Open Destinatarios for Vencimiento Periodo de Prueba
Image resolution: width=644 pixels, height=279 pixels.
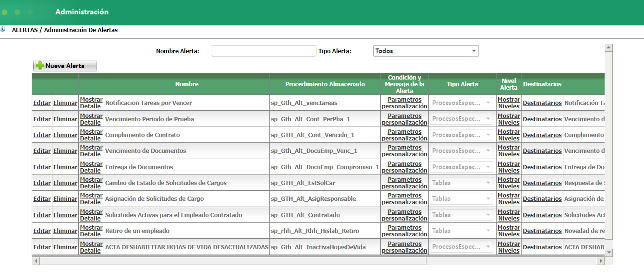pos(542,119)
